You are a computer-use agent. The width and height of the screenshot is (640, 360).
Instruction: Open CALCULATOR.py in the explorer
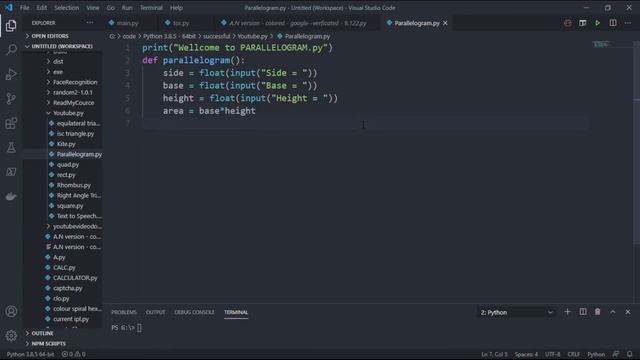point(75,278)
